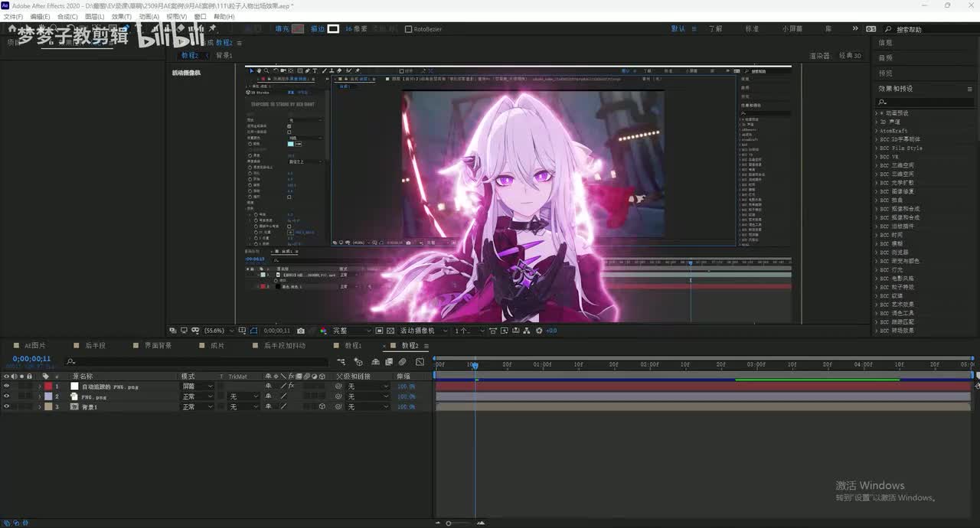Switch to the 后半段加抖动 timeline tab
Viewport: 980px width, 528px height.
(x=285, y=346)
